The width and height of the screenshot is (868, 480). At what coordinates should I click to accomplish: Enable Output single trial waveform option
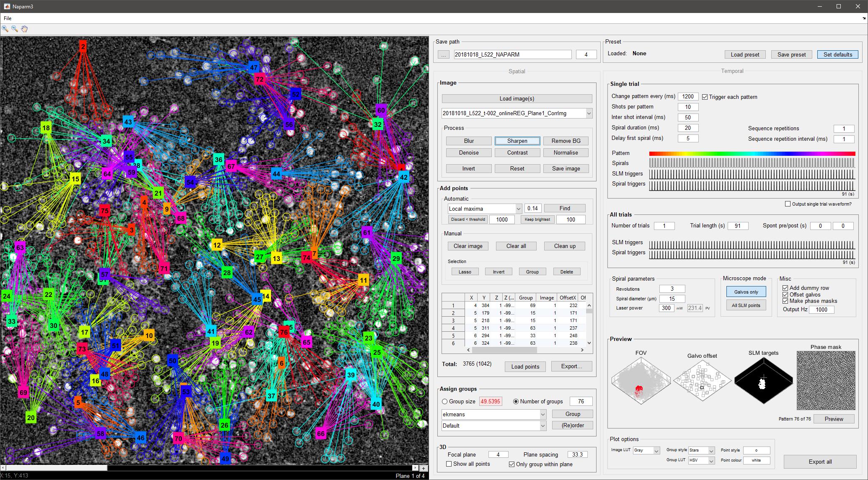tap(788, 204)
